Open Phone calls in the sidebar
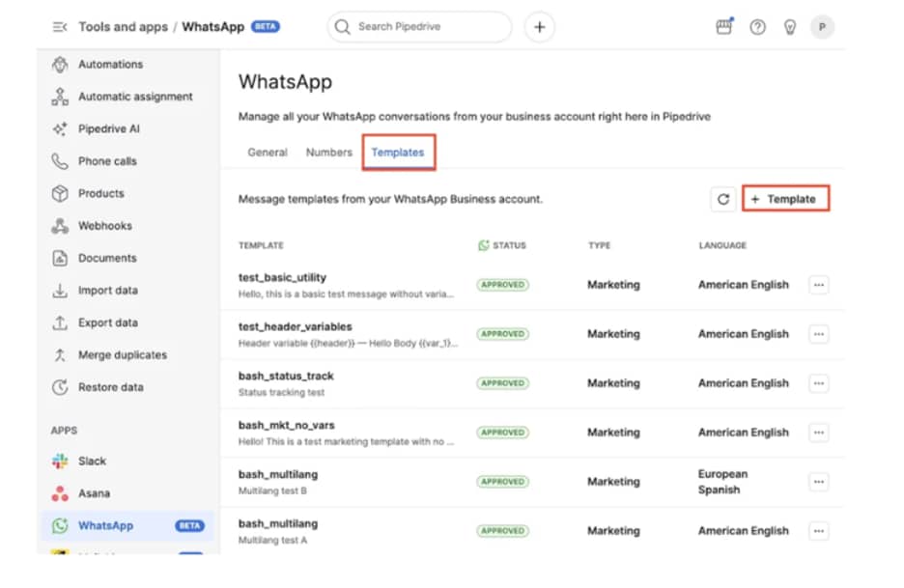The width and height of the screenshot is (904, 588). coord(107,161)
